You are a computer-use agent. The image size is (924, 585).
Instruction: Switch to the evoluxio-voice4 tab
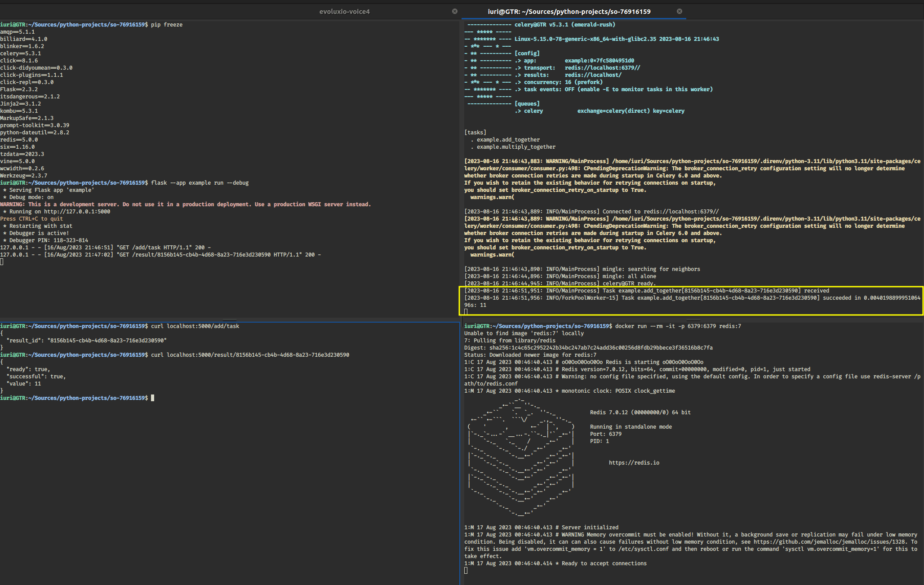[345, 11]
